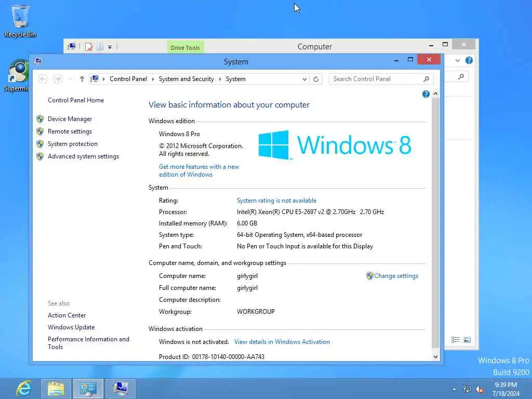
Task: Select the Drive Tools tab
Action: click(x=185, y=47)
